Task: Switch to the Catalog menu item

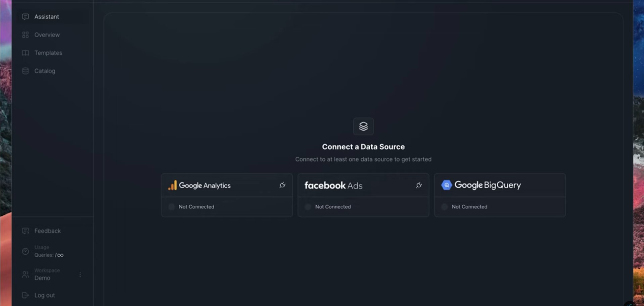Action: (45, 71)
